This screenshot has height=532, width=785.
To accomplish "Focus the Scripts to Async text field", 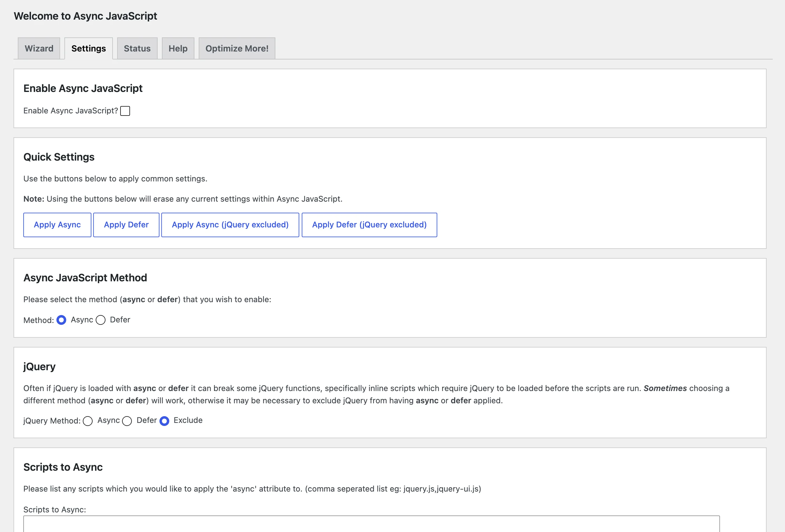I will 371,523.
